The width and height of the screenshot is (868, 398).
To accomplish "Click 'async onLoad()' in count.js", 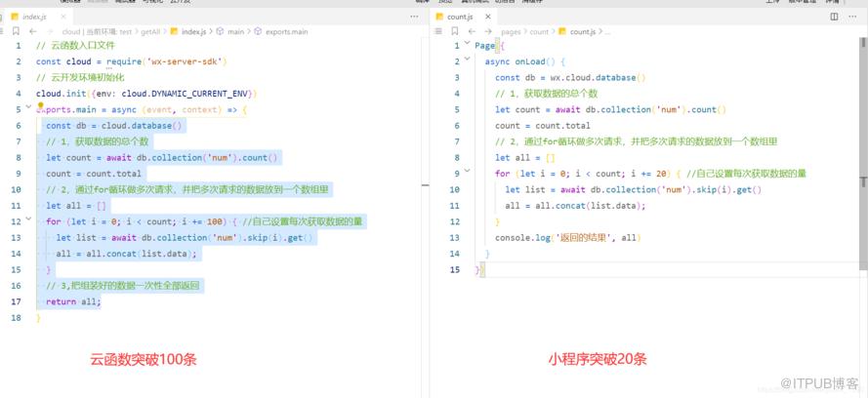I will [x=521, y=61].
